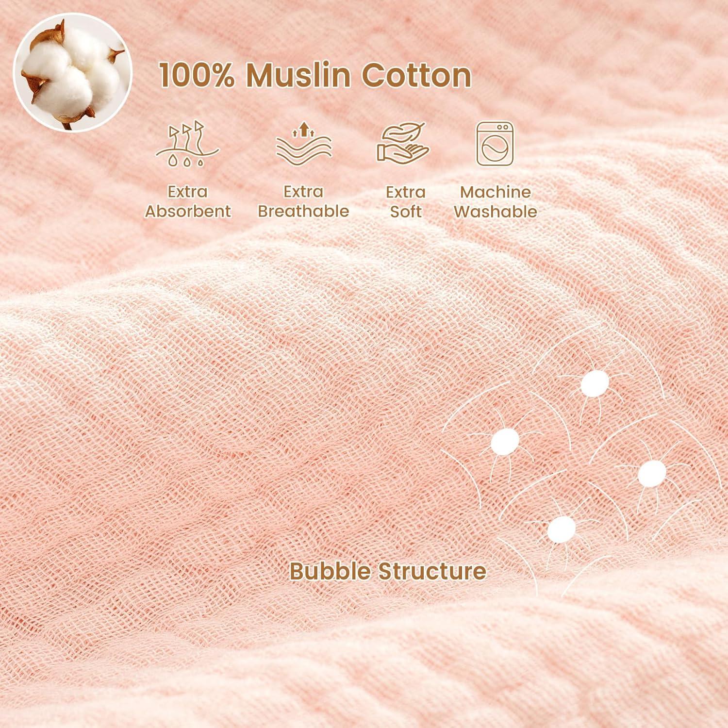
Task: Click the Bubble Structure caption
Action: click(388, 571)
